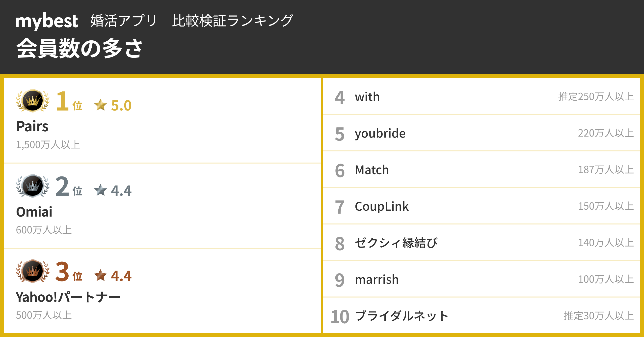This screenshot has width=644, height=337.
Task: Click the bronze star in the Yahoo!パートナー row
Action: click(x=101, y=275)
